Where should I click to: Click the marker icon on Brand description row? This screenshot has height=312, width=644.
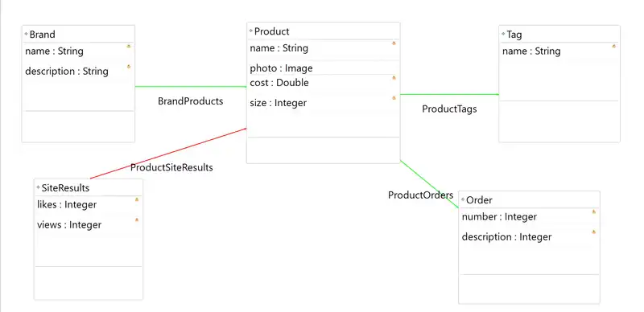(129, 66)
